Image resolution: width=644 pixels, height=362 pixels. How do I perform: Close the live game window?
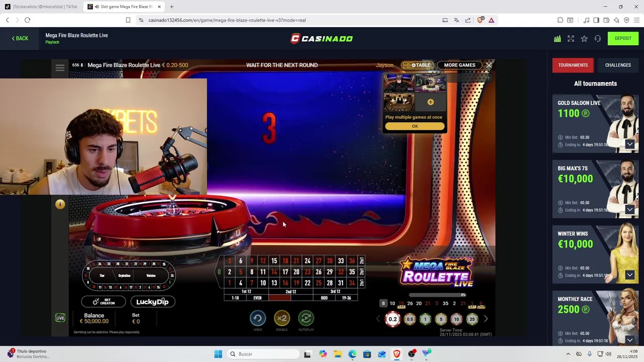coord(489,65)
